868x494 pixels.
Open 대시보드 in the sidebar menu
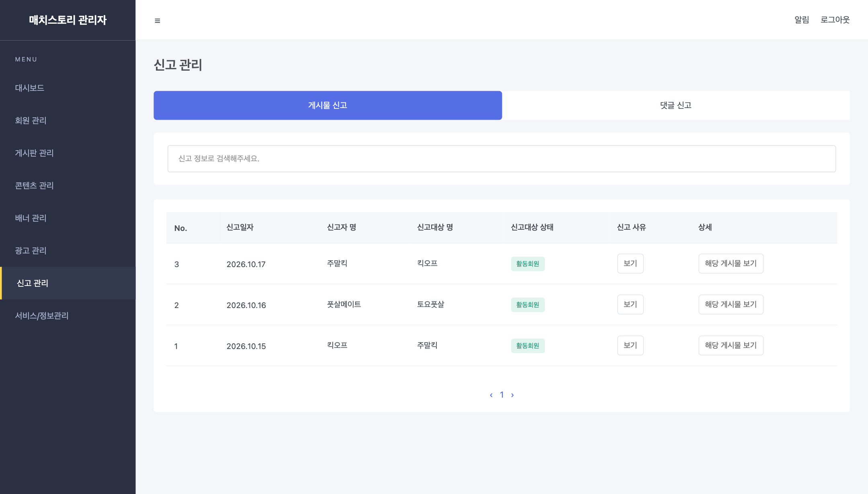68,88
